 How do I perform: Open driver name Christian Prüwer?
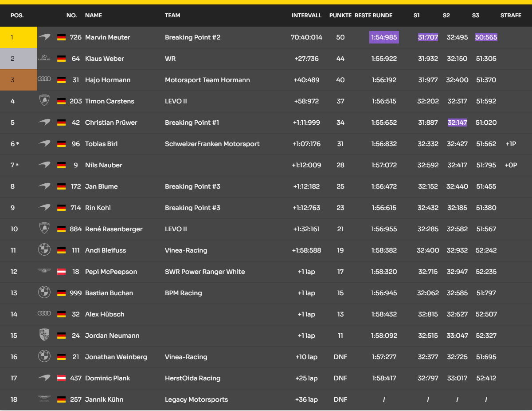pos(111,123)
